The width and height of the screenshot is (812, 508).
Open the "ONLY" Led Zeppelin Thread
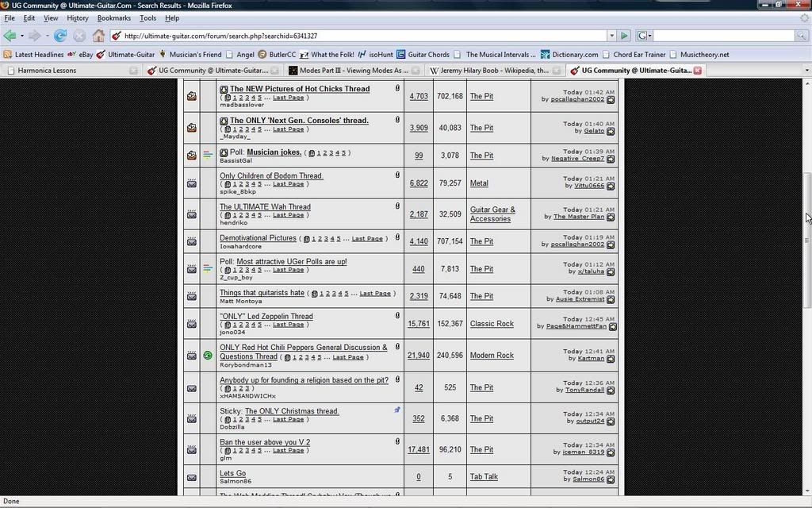point(266,316)
